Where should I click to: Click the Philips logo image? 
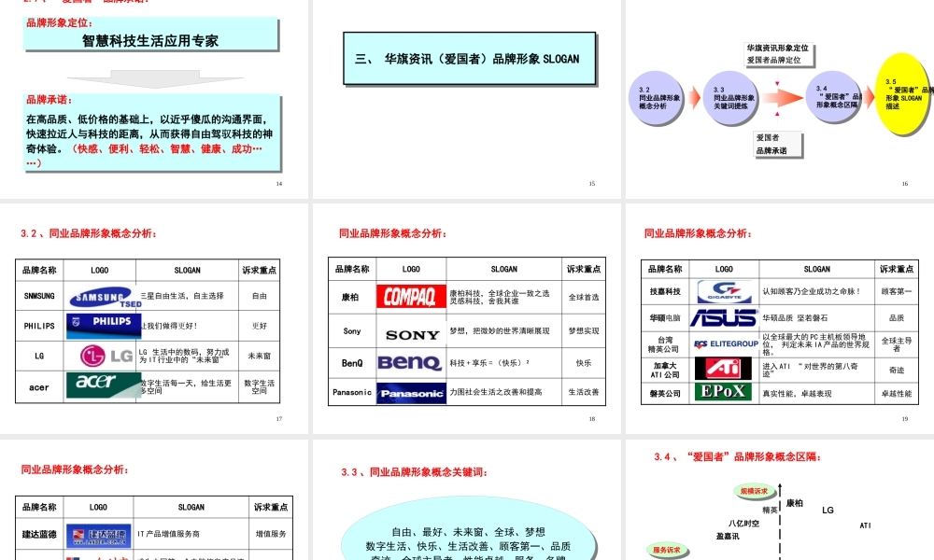[104, 326]
